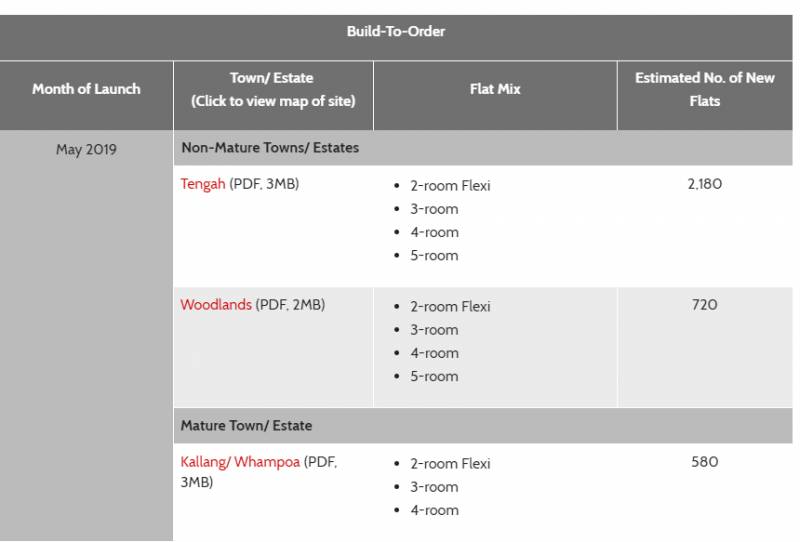800x542 pixels.
Task: Select 2-room Flexi in Tengah's flat mix
Action: (x=450, y=186)
